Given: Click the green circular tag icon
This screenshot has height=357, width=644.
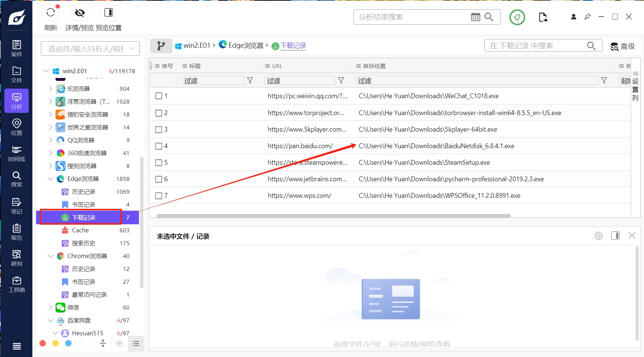Looking at the screenshot, I should [517, 17].
